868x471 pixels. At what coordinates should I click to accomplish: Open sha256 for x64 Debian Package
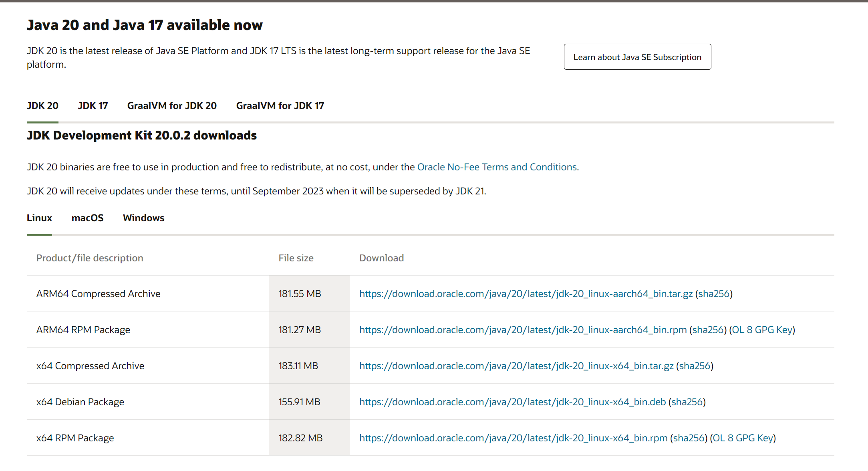coord(687,402)
